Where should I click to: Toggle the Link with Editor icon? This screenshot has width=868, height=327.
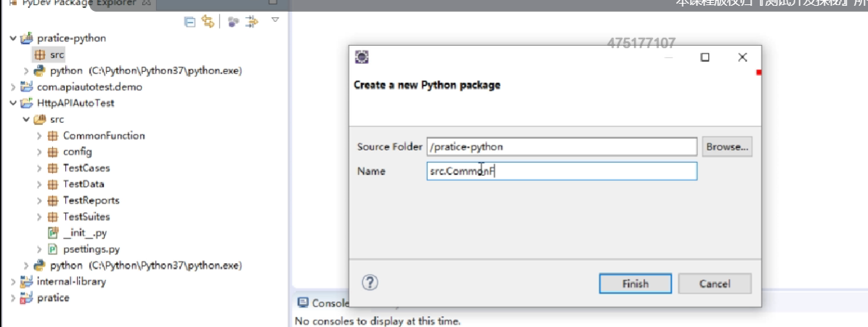tap(208, 22)
